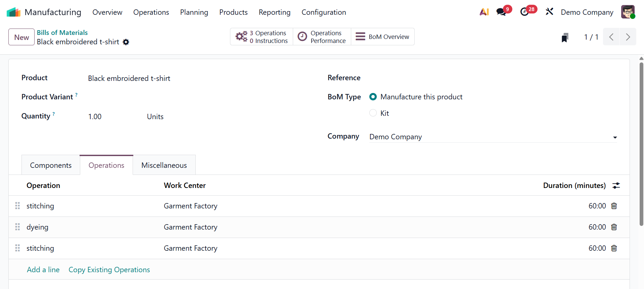Switch to the Components tab

[x=51, y=165]
